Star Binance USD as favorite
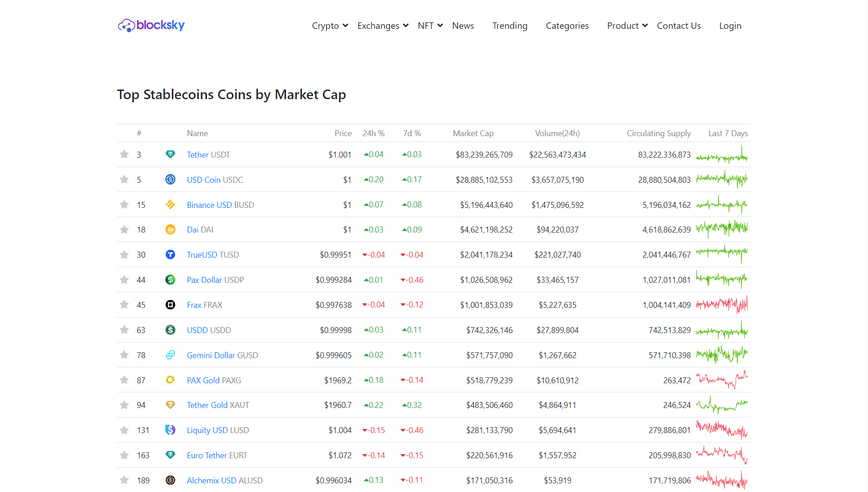868x492 pixels. pos(124,205)
